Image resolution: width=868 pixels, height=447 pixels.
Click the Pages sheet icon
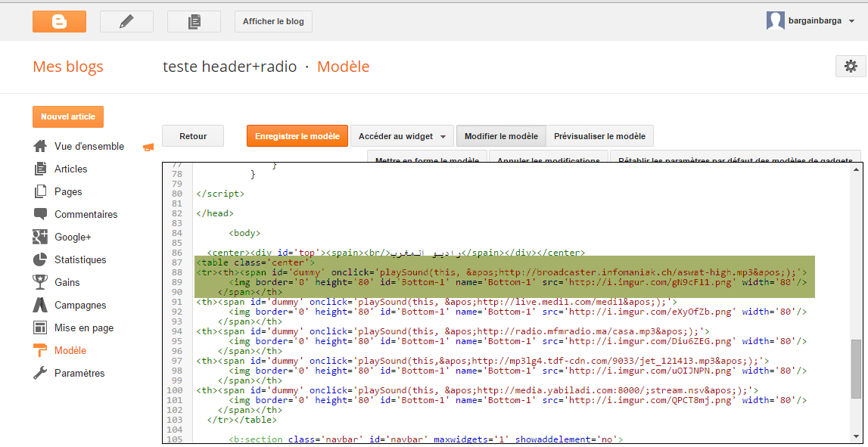[40, 191]
